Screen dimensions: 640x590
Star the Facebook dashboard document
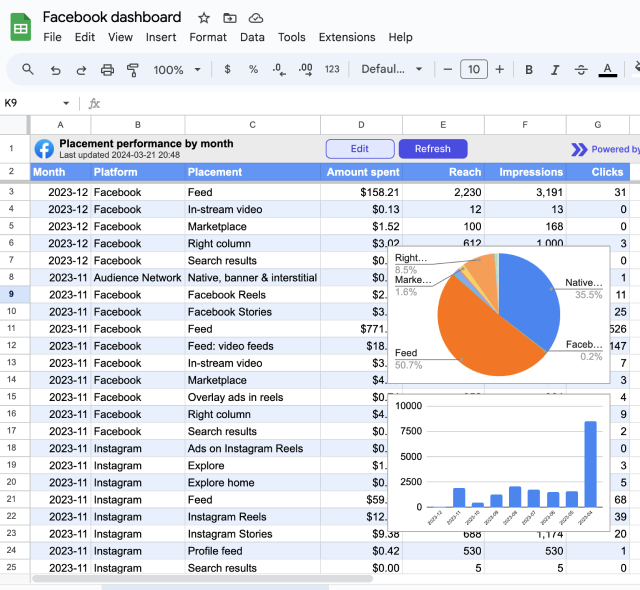204,18
